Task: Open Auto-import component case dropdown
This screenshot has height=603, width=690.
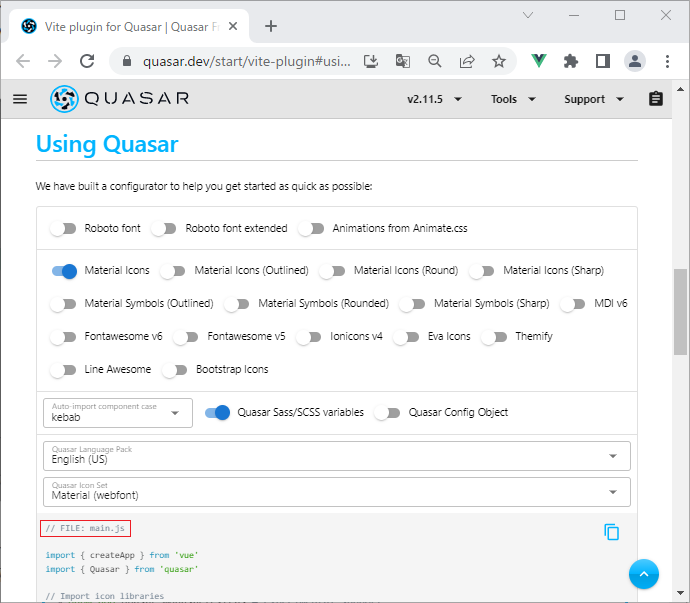Action: coord(118,413)
